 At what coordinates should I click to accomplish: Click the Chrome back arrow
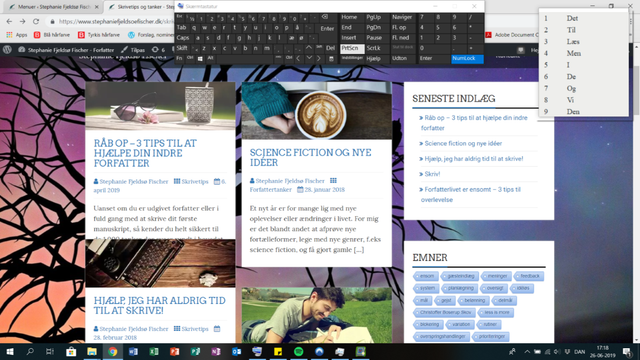pos(9,21)
